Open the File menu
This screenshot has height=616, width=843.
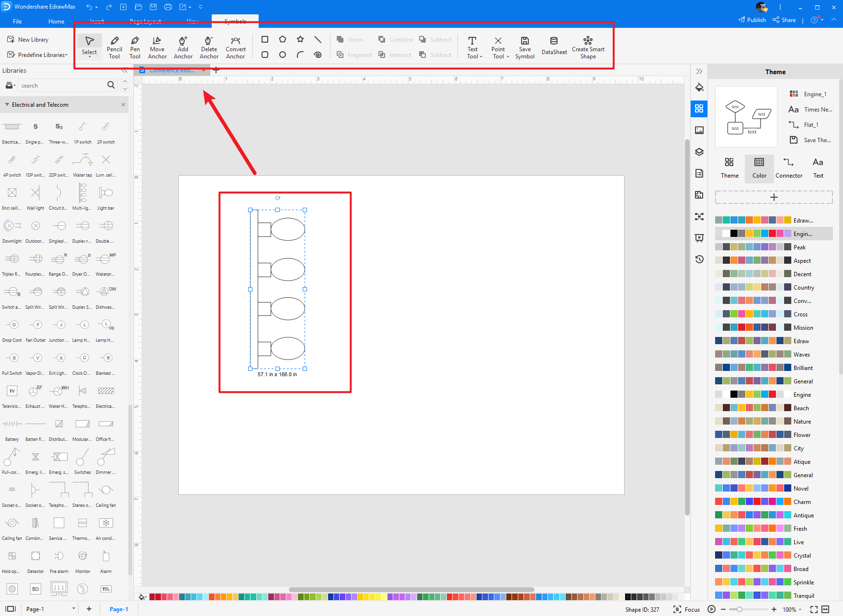17,22
